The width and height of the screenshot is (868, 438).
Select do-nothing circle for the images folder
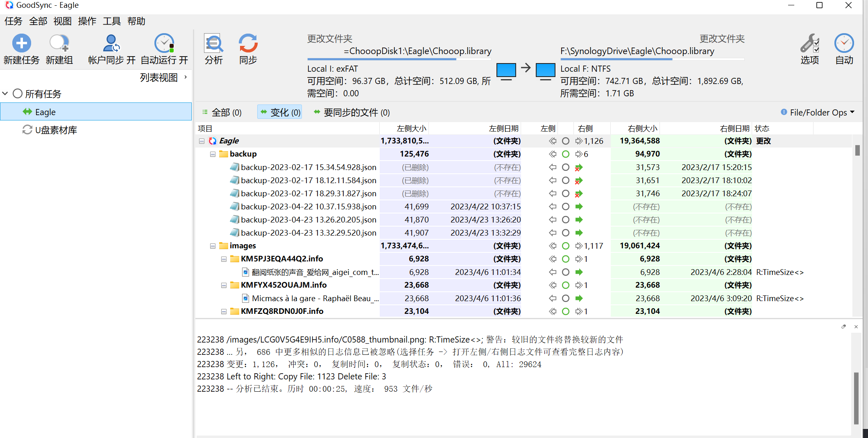coord(566,246)
